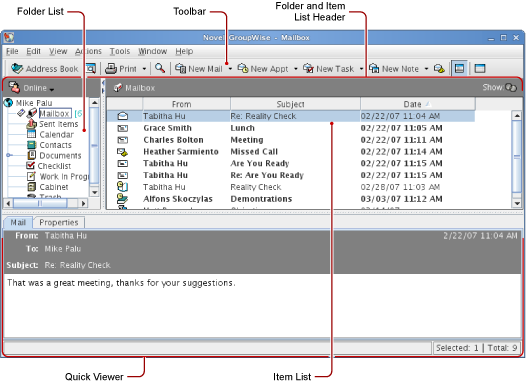Create a New Appt
526x383 pixels.
pyautogui.click(x=263, y=69)
